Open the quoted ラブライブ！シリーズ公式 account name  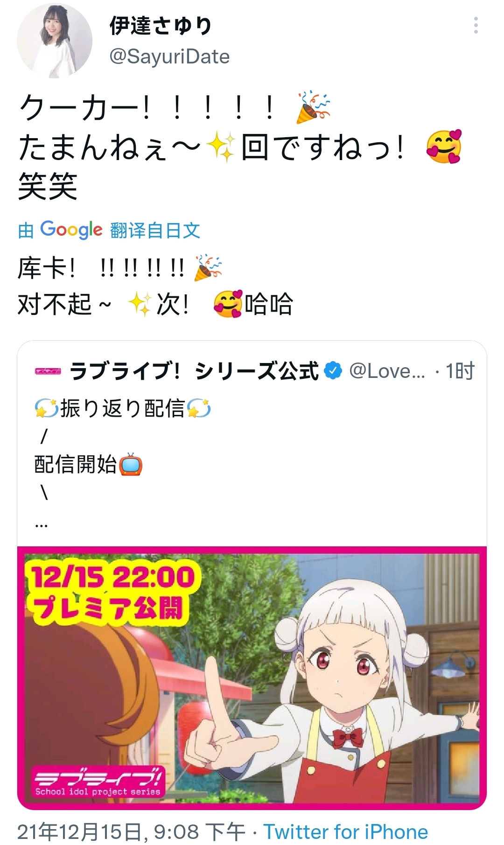click(x=194, y=371)
